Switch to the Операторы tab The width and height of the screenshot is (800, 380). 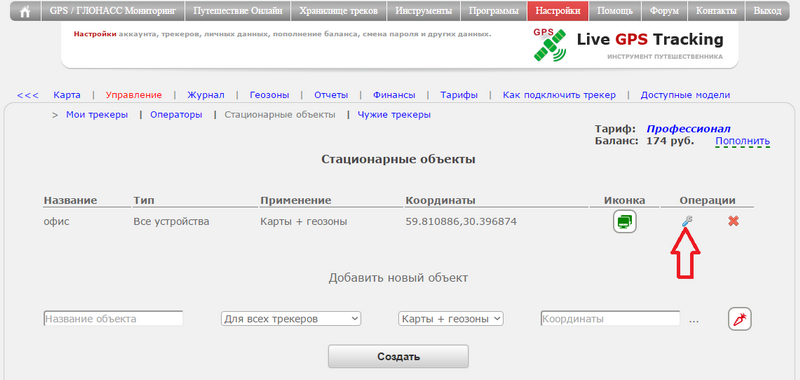176,115
